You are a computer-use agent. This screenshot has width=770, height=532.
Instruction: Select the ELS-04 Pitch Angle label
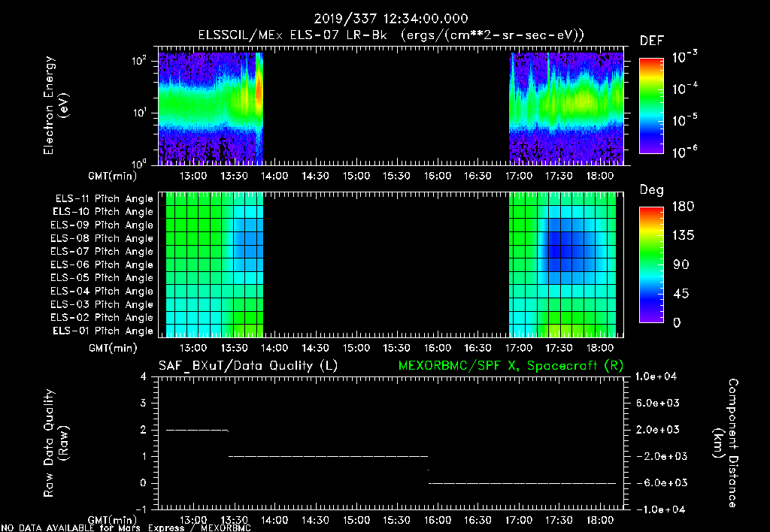[102, 291]
